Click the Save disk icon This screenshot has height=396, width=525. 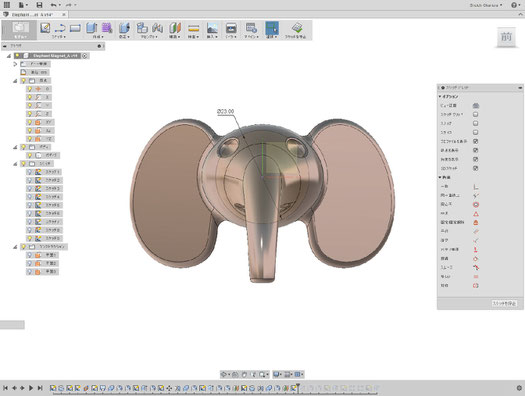39,5
